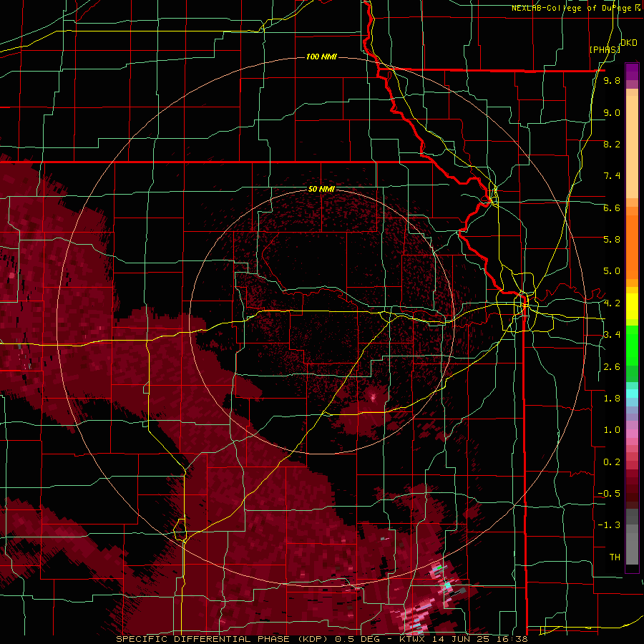Click the 1.0 value on the color scale

[x=612, y=430]
